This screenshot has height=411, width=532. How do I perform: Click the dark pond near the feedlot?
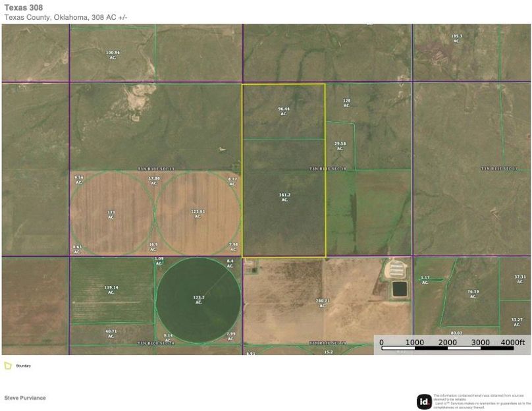399,289
